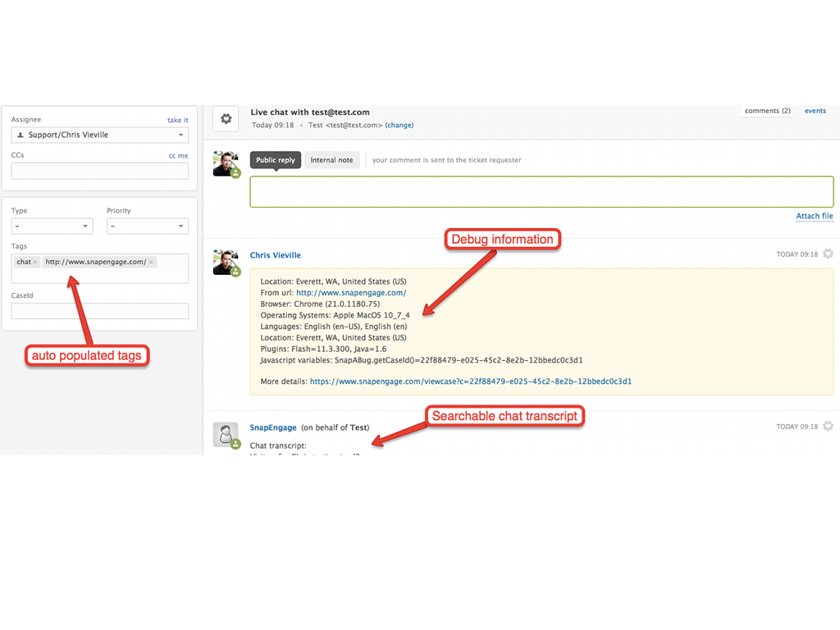This screenshot has height=630, width=840.
Task: Click agent avatar beside reply box
Action: pyautogui.click(x=226, y=163)
